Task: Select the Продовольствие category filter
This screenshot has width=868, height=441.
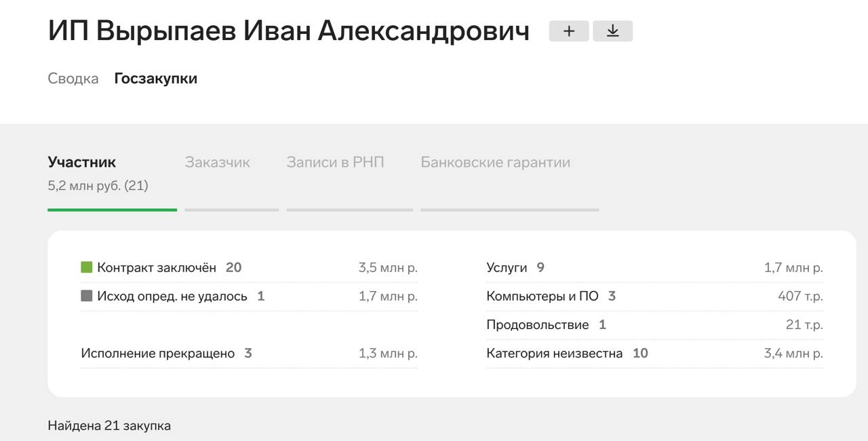Action: [x=537, y=325]
